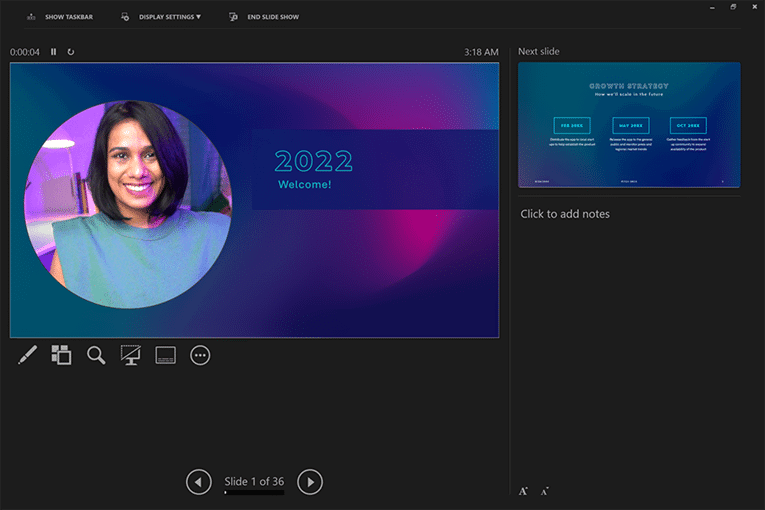The height and width of the screenshot is (510, 765).
Task: Decrease the notes text size
Action: coord(545,491)
